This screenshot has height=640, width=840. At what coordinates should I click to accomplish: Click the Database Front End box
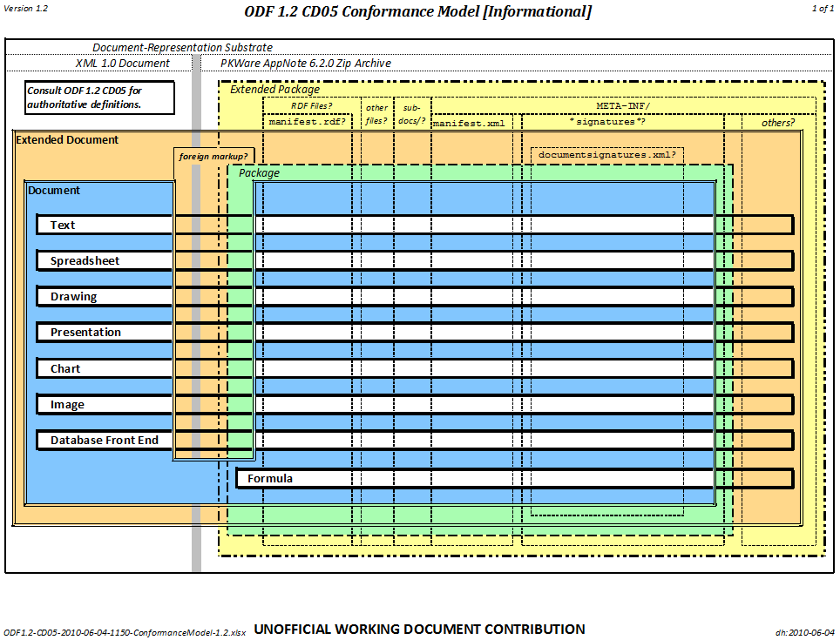104,441
